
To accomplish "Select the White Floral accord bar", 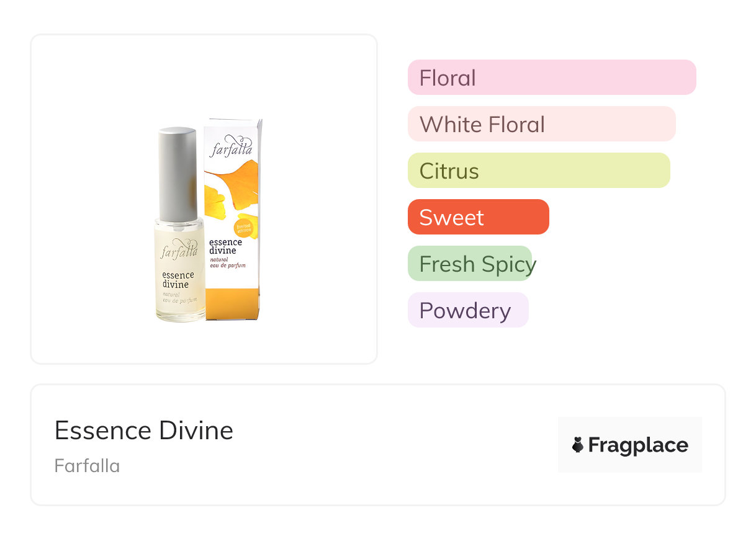I will click(541, 124).
